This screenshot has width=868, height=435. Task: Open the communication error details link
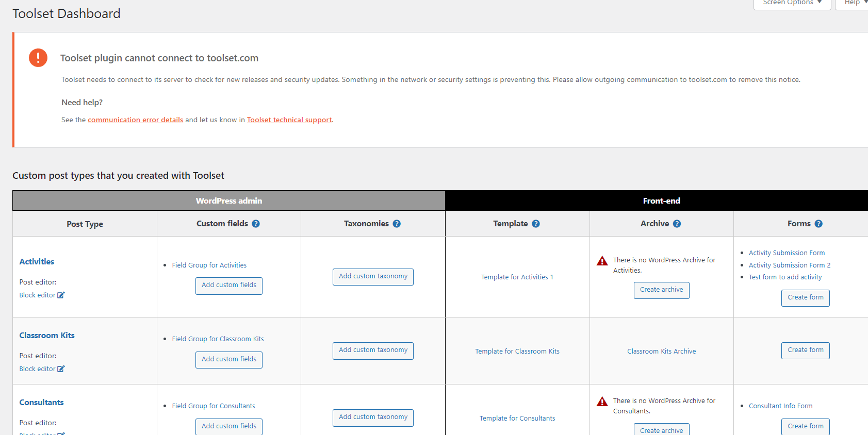click(x=135, y=120)
